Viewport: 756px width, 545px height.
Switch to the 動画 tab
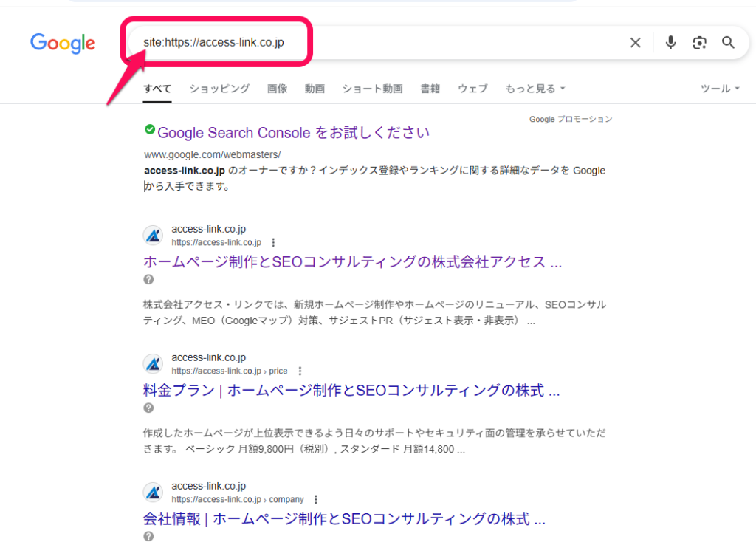point(315,89)
